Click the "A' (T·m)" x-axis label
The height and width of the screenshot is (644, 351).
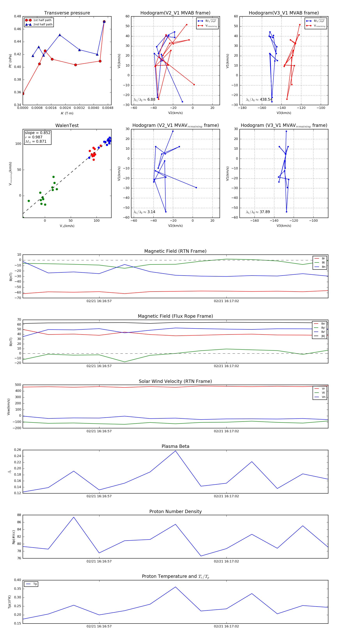(x=67, y=113)
